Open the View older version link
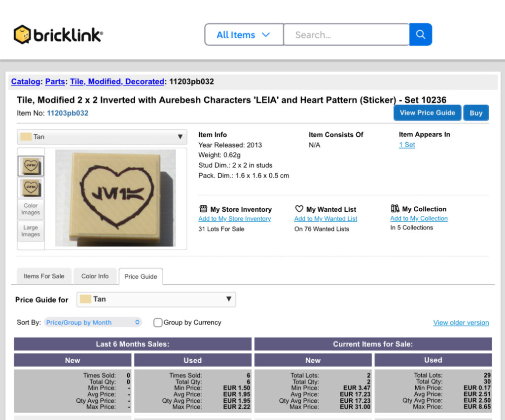This screenshot has width=505, height=420. click(x=461, y=323)
